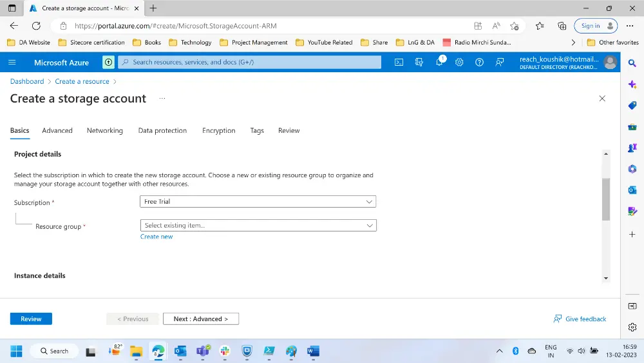Switch to the Tags tab
644x363 pixels.
click(x=257, y=130)
